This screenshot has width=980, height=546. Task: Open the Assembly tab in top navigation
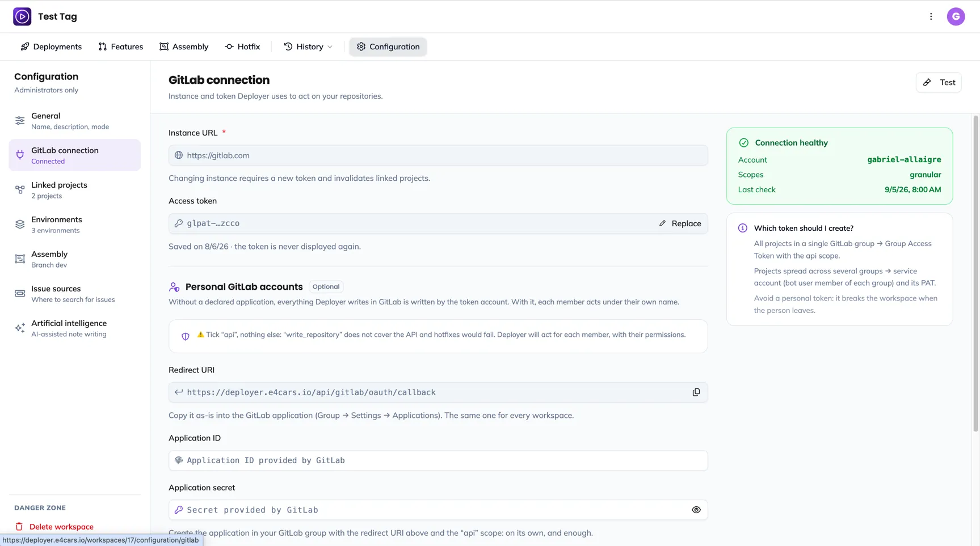184,46
